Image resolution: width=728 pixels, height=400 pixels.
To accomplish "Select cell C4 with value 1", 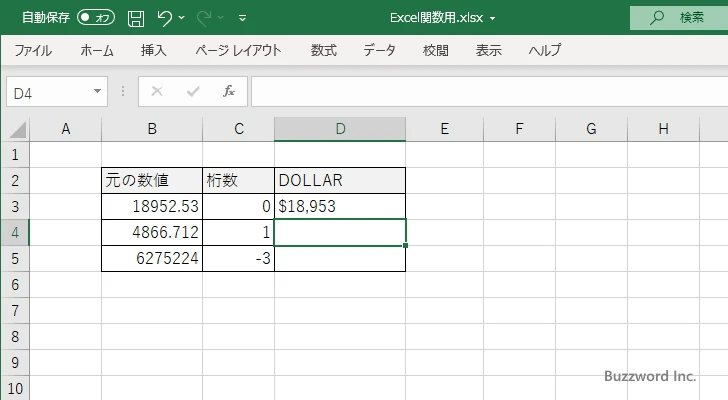I will pyautogui.click(x=239, y=232).
